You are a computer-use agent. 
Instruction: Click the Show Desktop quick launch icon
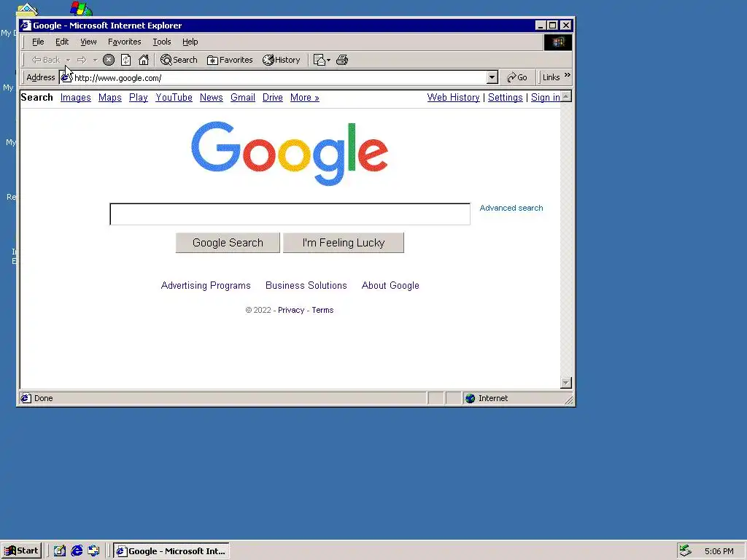pos(60,551)
